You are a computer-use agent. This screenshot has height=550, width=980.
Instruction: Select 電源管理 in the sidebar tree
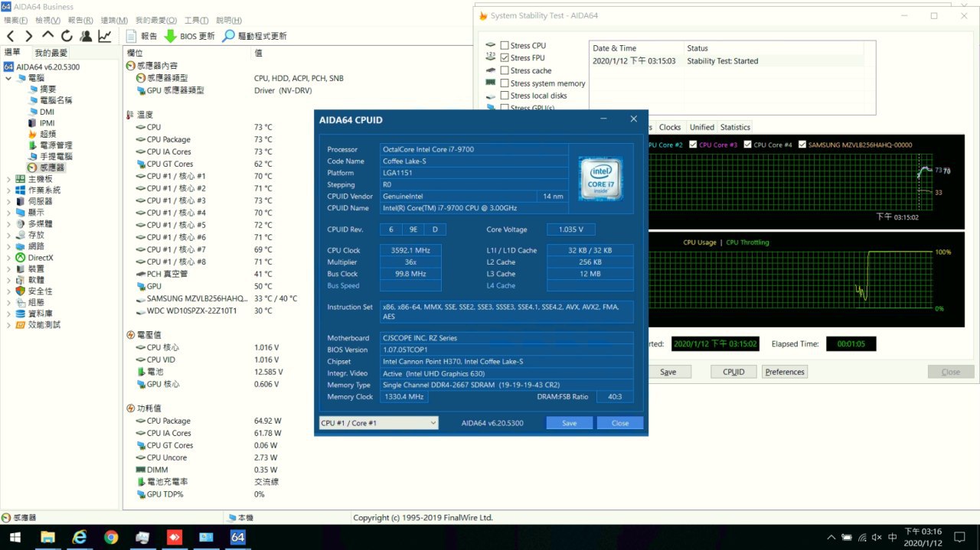55,145
